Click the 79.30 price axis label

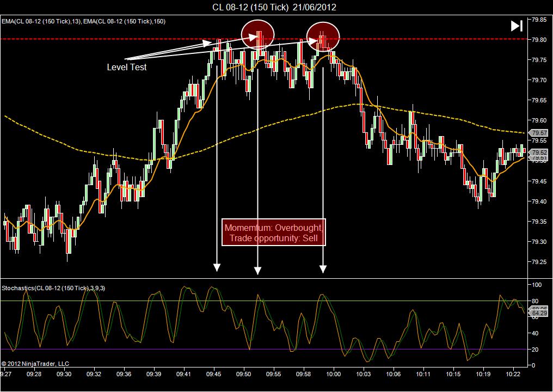(539, 242)
